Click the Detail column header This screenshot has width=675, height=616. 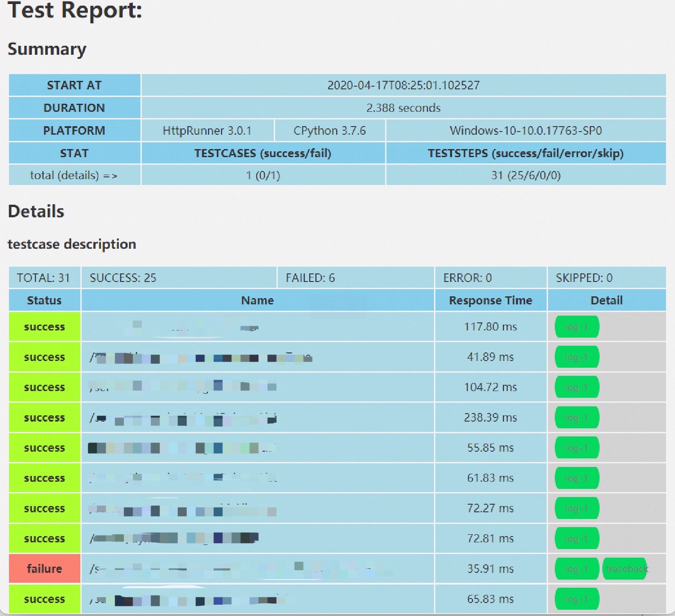click(x=607, y=300)
